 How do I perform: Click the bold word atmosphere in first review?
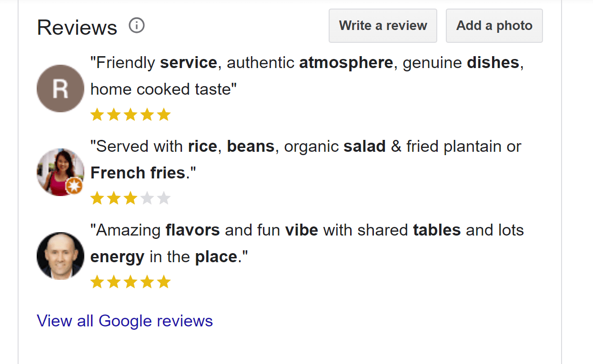pyautogui.click(x=346, y=63)
